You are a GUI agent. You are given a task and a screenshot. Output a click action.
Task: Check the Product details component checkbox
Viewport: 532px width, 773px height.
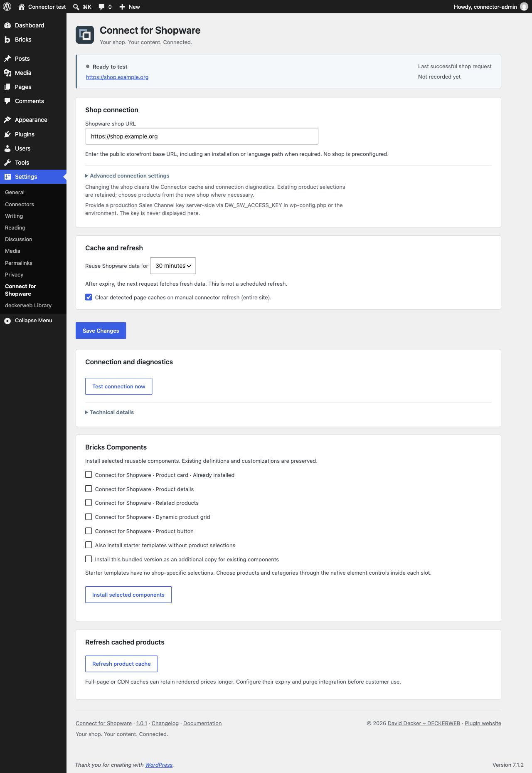click(89, 489)
